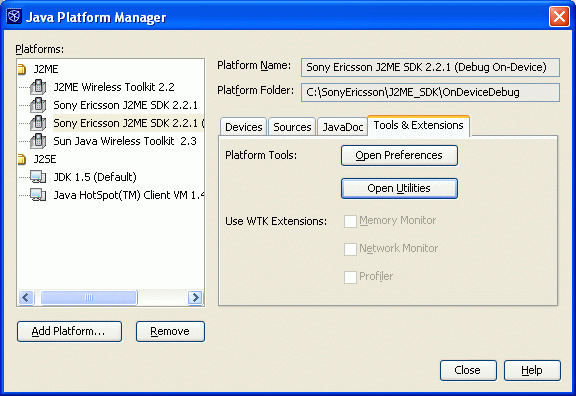Screen dimensions: 576x396
Task: Check the Profiler extension checkbox
Action: (x=350, y=277)
